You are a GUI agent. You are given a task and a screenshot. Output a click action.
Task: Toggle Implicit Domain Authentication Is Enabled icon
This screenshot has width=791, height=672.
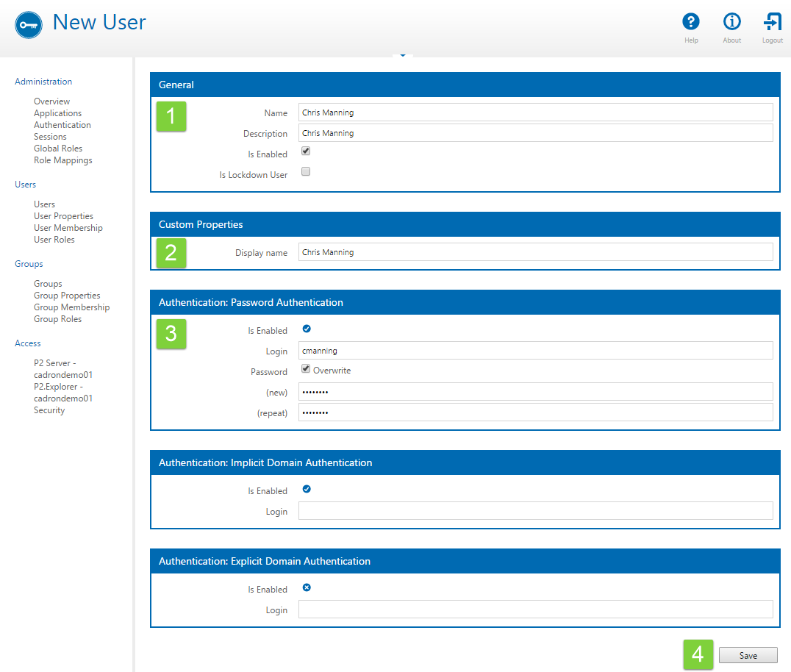tap(307, 489)
